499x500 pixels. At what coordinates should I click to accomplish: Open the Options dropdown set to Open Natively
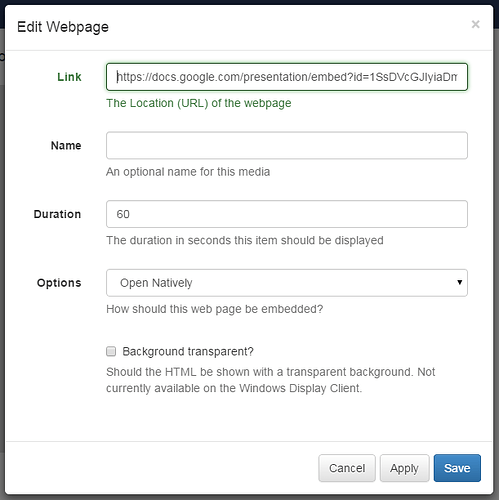[287, 283]
